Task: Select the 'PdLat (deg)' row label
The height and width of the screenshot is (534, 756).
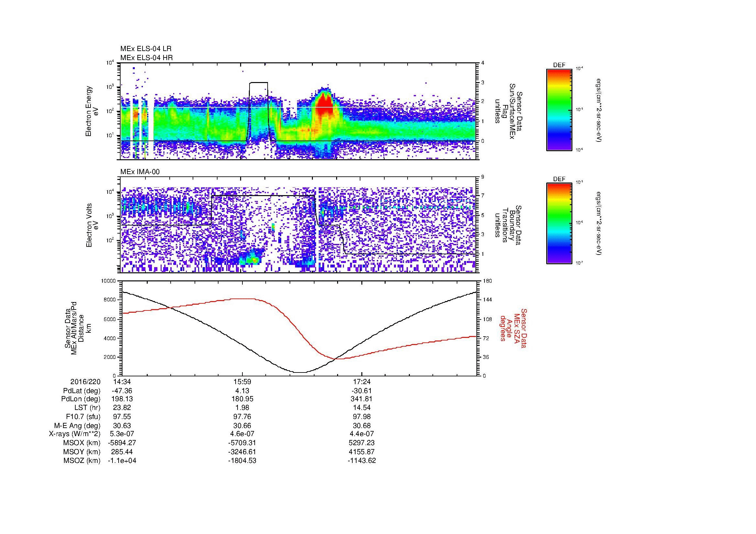Action: (82, 391)
